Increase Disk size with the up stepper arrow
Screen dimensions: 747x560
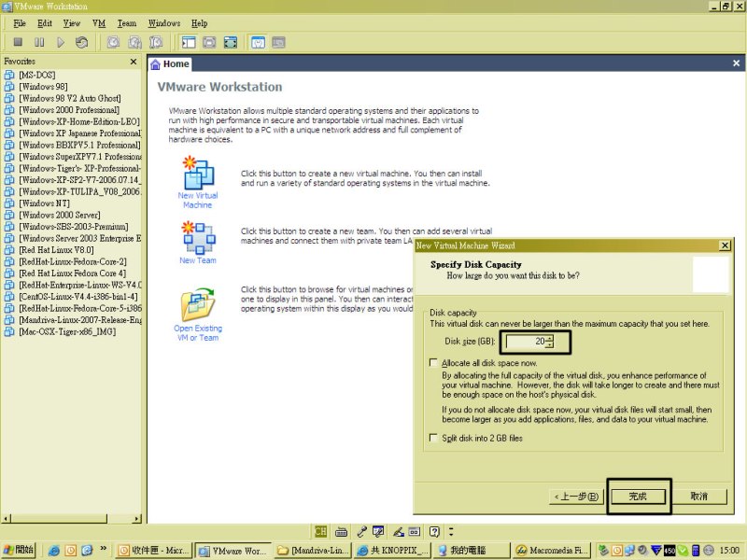click(x=549, y=338)
